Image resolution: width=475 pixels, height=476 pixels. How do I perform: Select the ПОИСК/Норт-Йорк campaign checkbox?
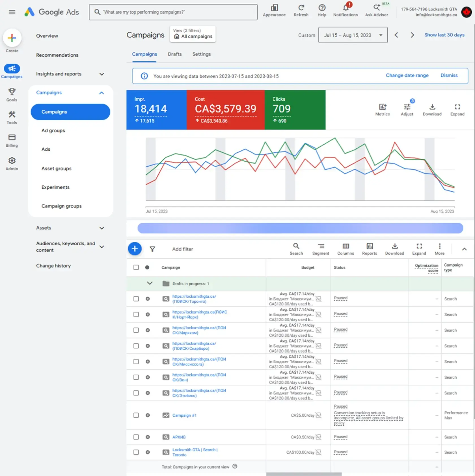click(136, 315)
